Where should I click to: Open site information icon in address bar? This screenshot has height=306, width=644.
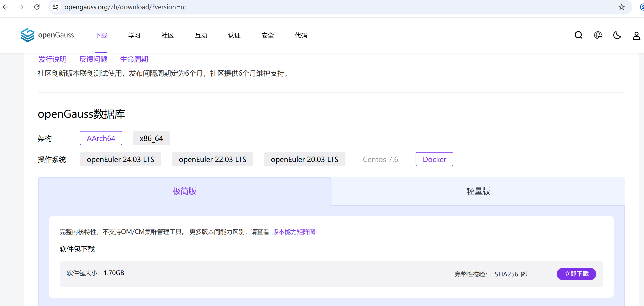[x=55, y=7]
